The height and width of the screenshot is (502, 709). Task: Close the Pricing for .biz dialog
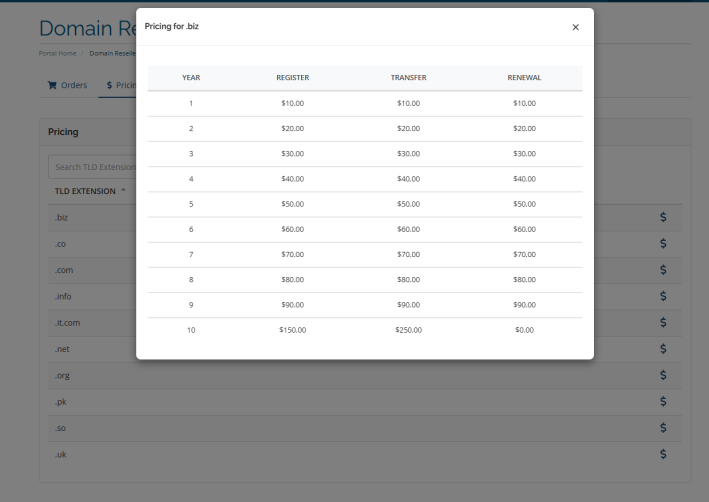(x=575, y=27)
